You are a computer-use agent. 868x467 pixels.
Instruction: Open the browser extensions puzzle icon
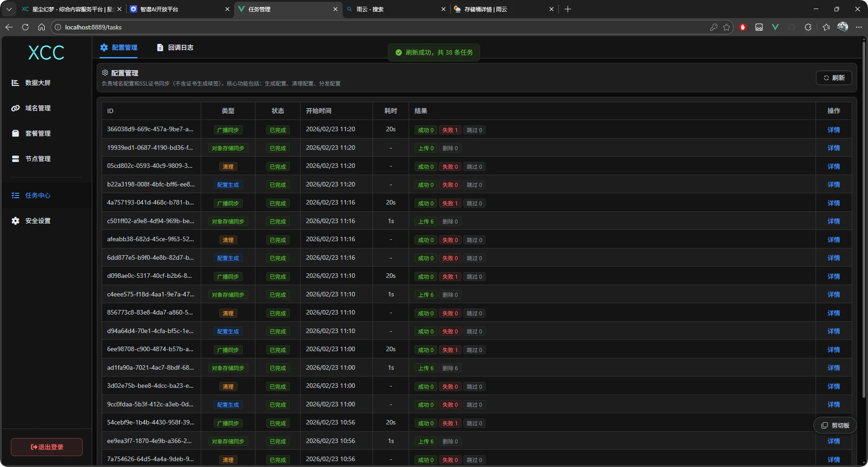(808, 27)
